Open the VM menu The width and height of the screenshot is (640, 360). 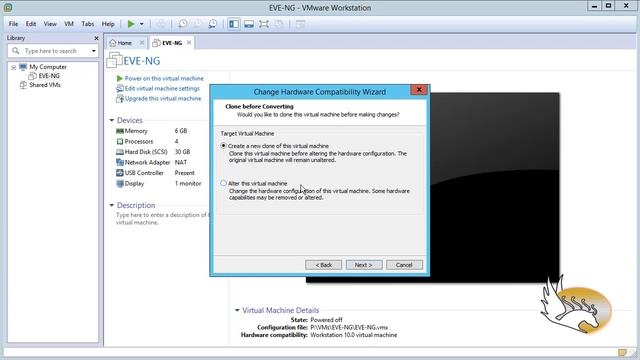tap(69, 24)
